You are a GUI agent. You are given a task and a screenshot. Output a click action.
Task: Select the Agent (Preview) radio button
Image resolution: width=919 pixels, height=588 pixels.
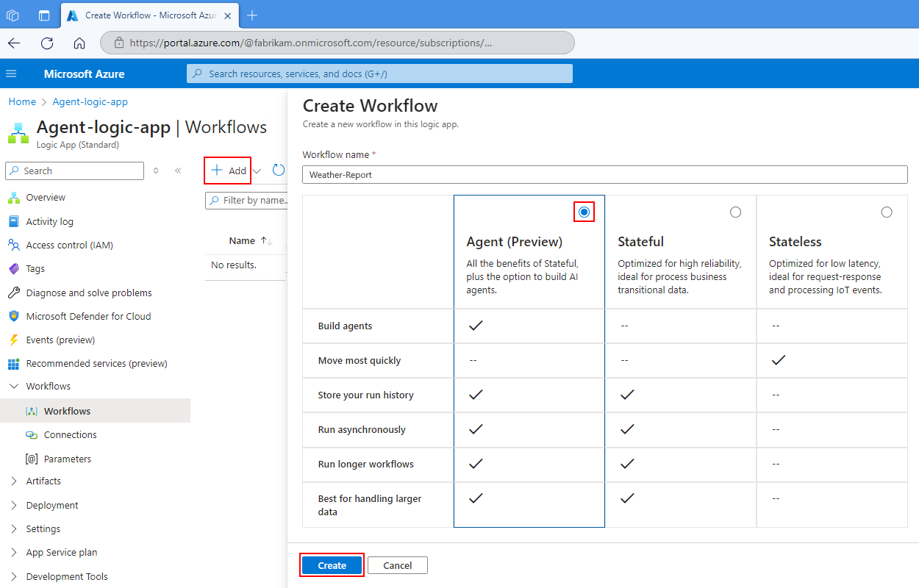point(584,212)
